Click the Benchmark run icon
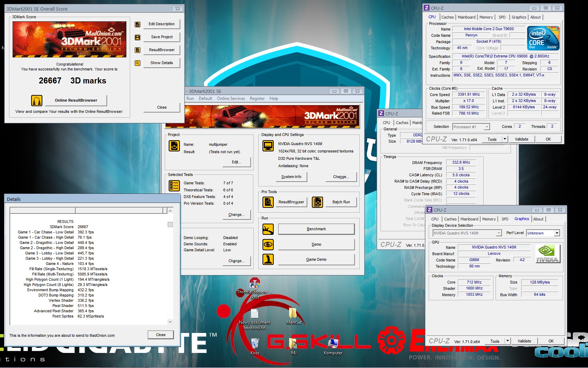Viewport: 588px width, 368px height. 268,229
